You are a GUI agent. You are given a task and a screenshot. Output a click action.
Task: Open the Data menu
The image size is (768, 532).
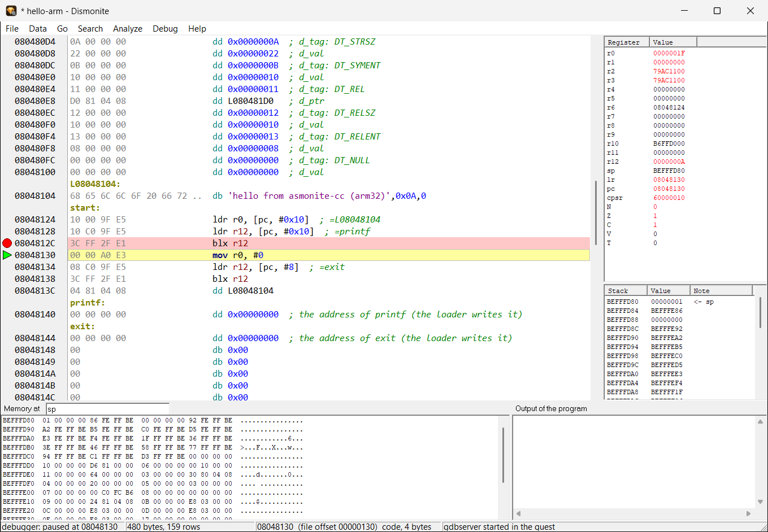pos(38,29)
